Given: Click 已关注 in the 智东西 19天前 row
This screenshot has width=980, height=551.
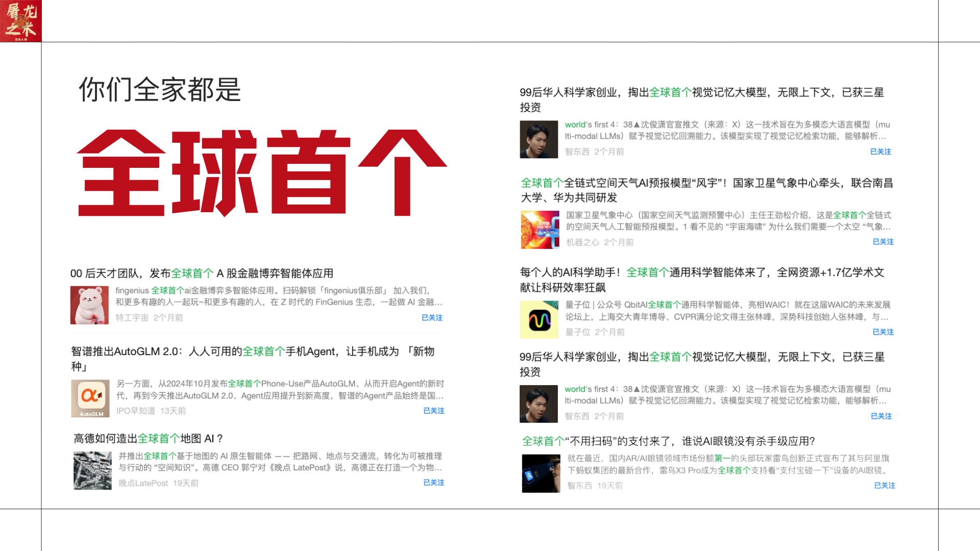Looking at the screenshot, I should click(x=885, y=486).
